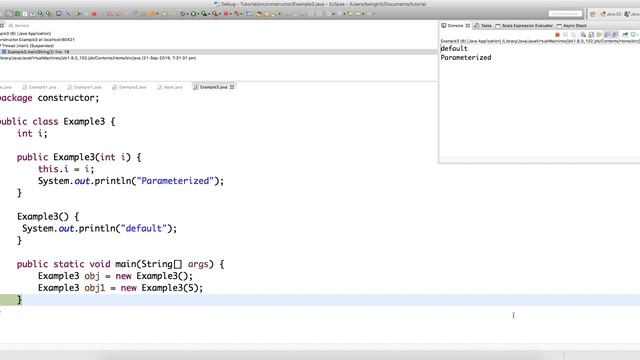Click the "package constructor;" code line

[x=49, y=98]
